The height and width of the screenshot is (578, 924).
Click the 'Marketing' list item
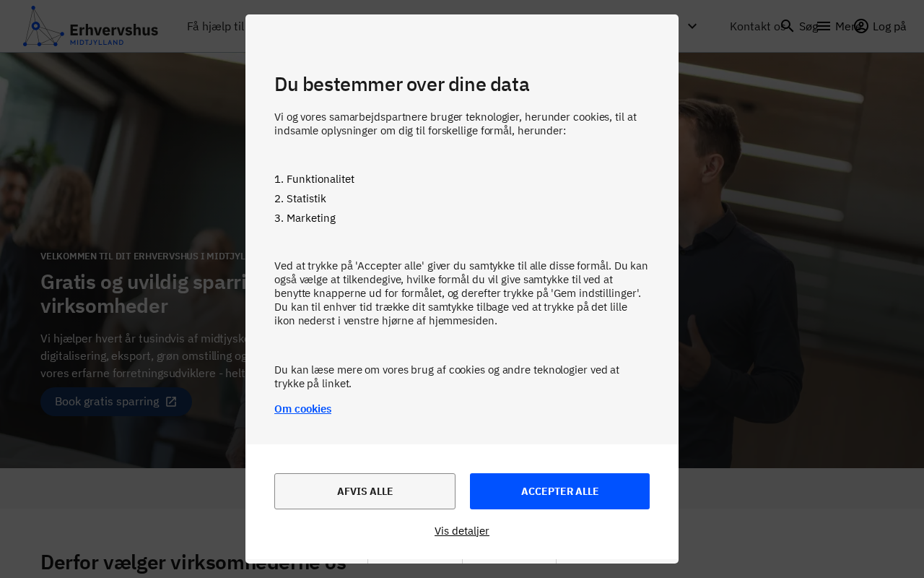[x=310, y=218]
